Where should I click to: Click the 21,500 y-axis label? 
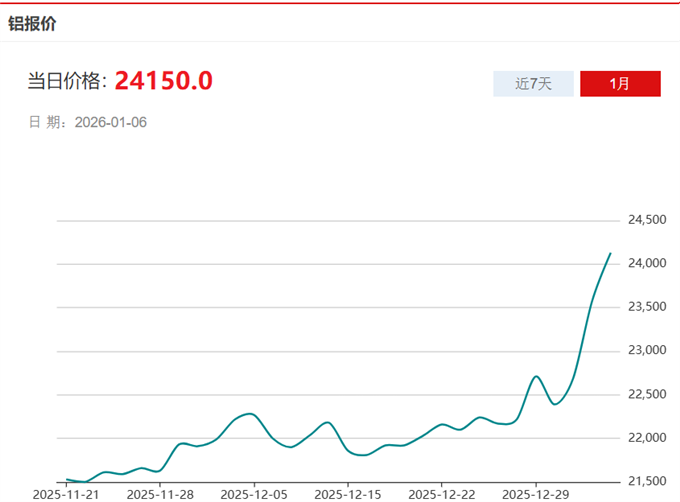(646, 482)
